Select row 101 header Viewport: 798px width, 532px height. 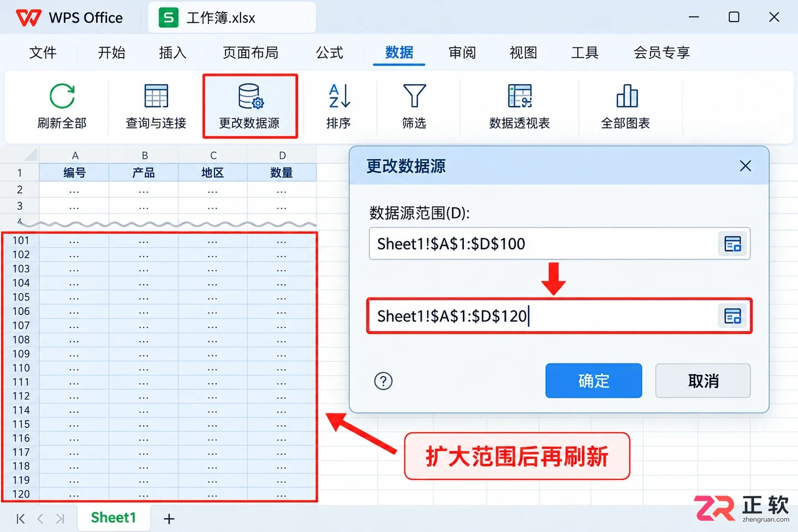coord(21,241)
